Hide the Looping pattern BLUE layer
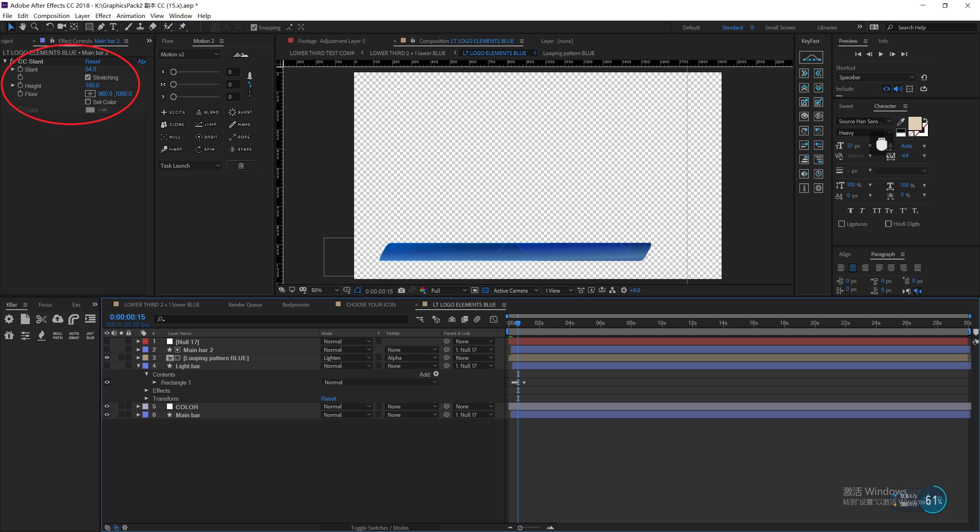 [107, 358]
